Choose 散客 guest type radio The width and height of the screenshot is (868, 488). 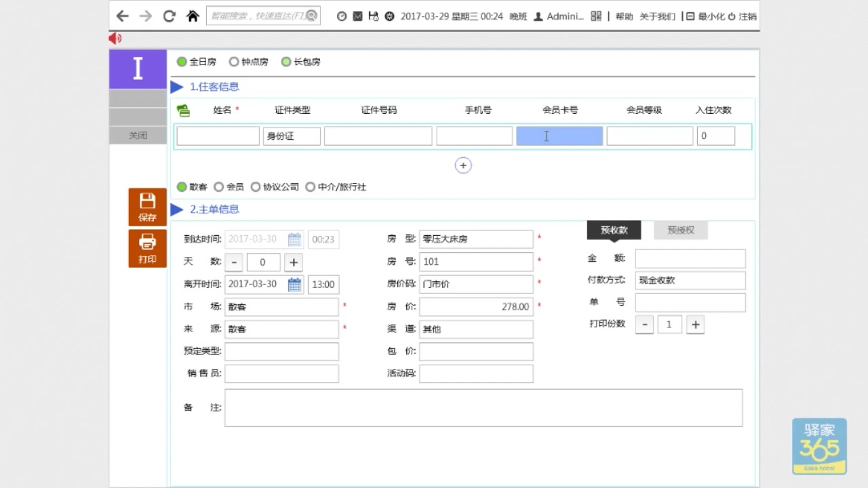coord(182,187)
